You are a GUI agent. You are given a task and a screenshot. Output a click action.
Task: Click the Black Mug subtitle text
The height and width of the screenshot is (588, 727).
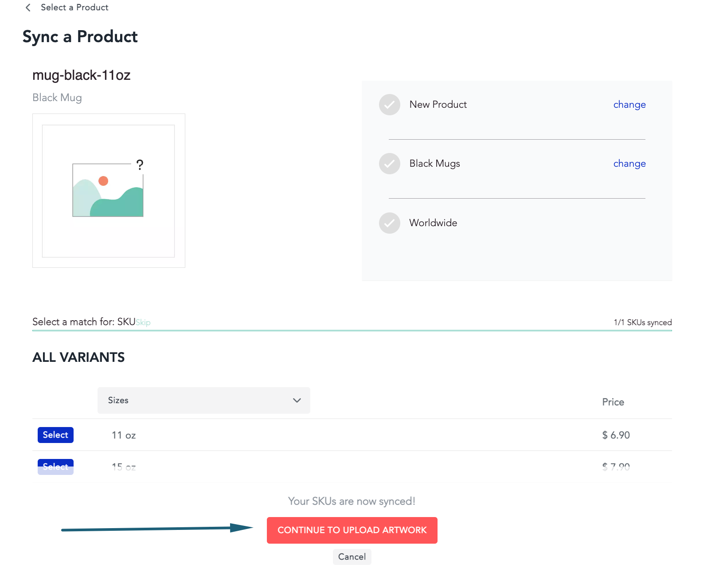[57, 98]
